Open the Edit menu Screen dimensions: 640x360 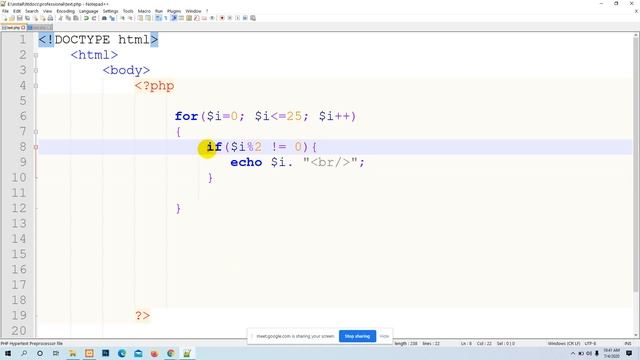click(x=17, y=11)
